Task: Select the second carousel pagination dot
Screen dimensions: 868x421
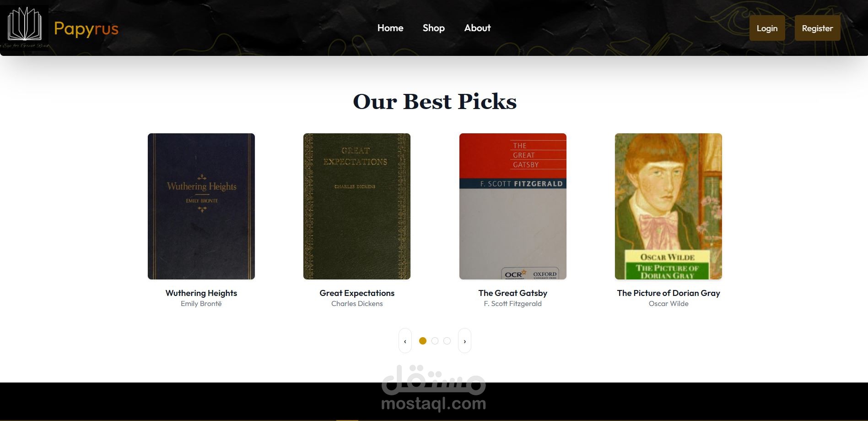Action: 435,341
